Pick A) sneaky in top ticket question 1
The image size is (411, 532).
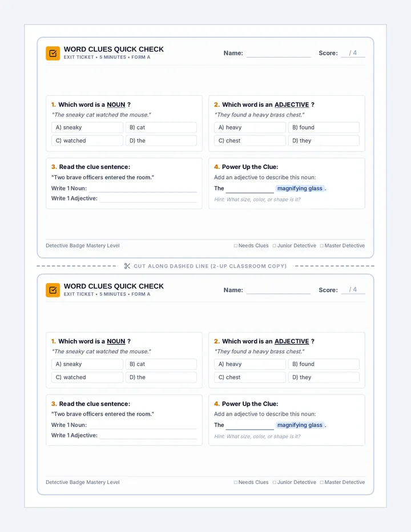pos(87,127)
